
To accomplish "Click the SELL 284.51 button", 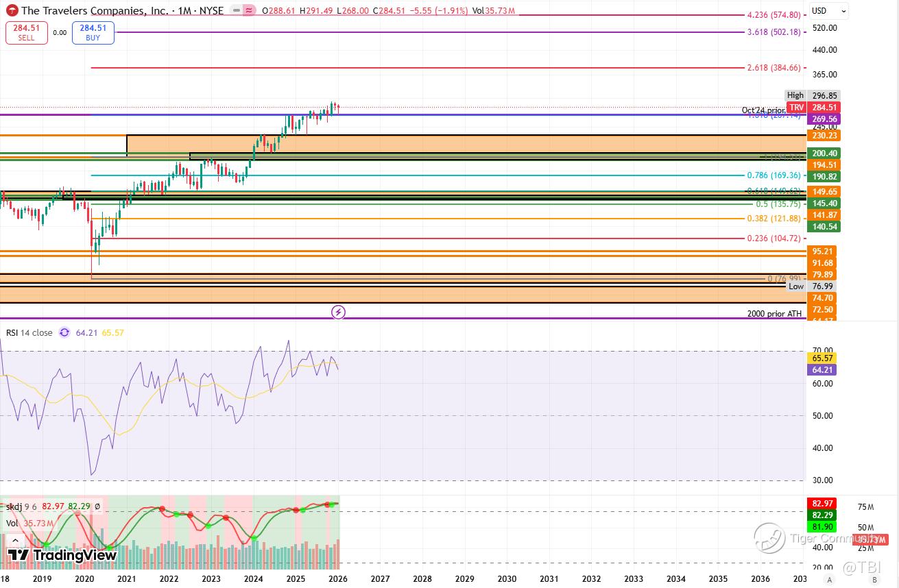I will (27, 32).
